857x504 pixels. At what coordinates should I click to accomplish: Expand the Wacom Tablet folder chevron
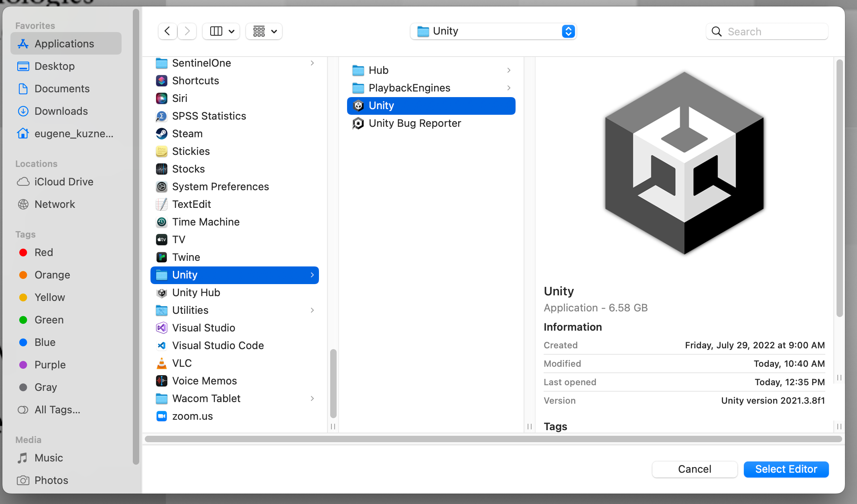pyautogui.click(x=312, y=398)
